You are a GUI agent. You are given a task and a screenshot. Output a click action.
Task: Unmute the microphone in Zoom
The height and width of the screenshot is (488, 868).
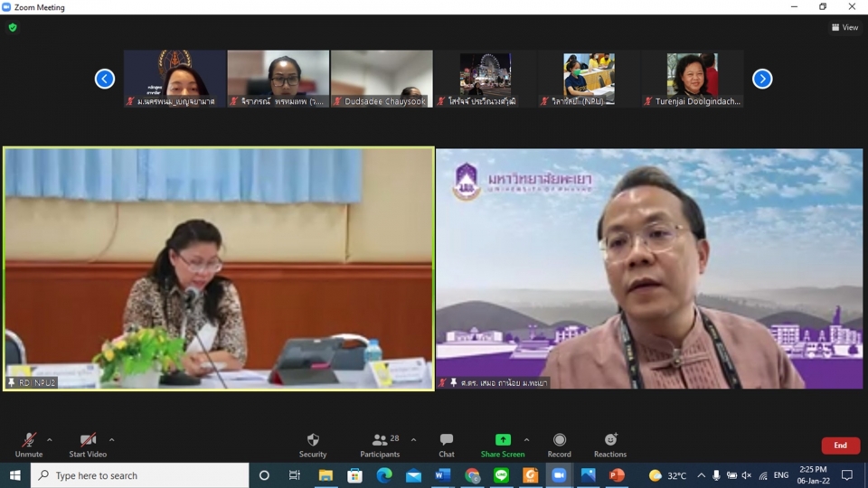(x=29, y=445)
